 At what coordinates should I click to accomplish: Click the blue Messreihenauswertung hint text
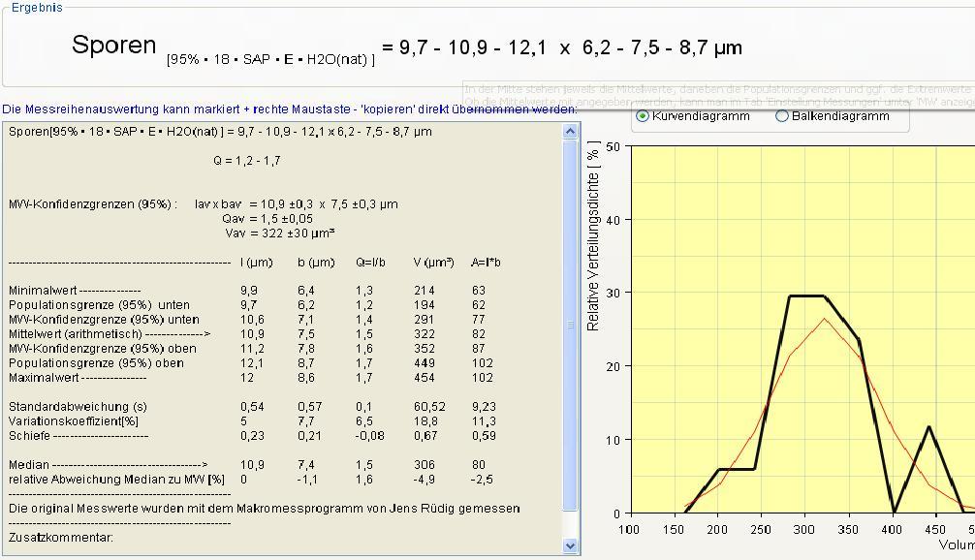(289, 109)
